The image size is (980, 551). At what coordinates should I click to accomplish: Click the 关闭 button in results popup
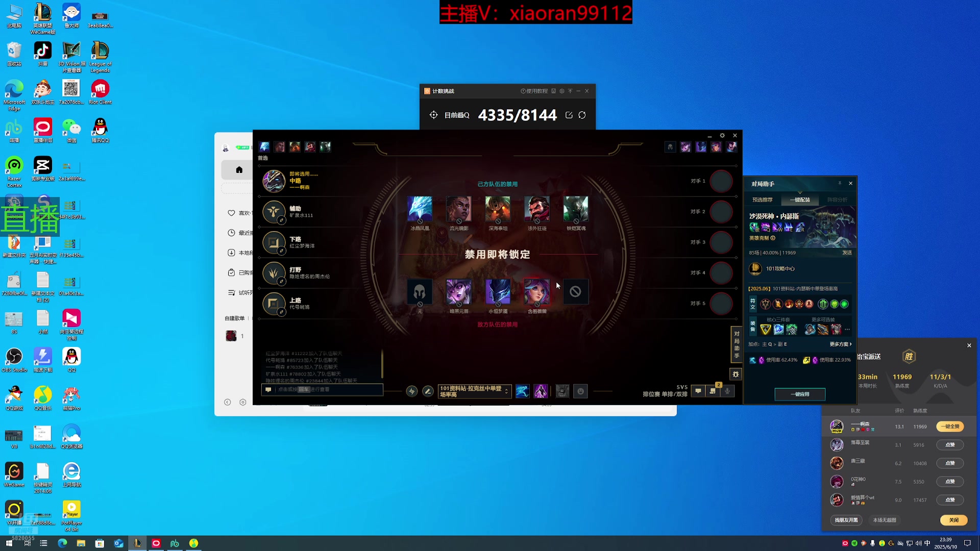point(954,520)
